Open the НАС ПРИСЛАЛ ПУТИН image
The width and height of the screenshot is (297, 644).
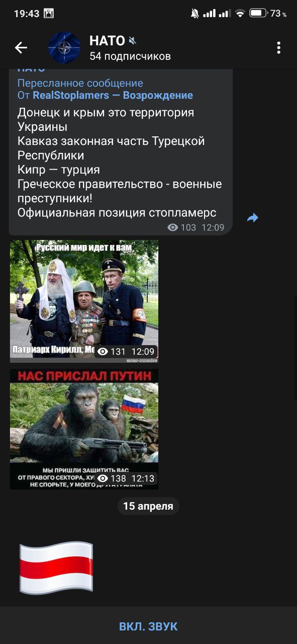click(84, 429)
